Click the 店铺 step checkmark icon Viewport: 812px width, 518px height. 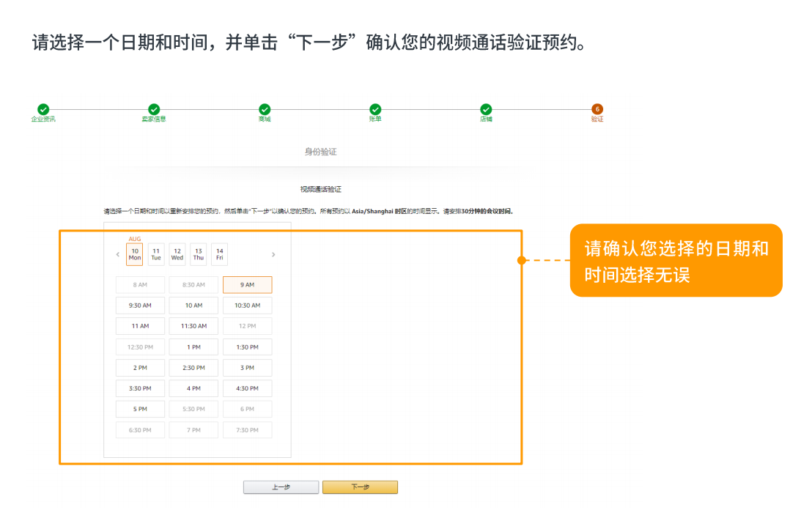point(486,109)
